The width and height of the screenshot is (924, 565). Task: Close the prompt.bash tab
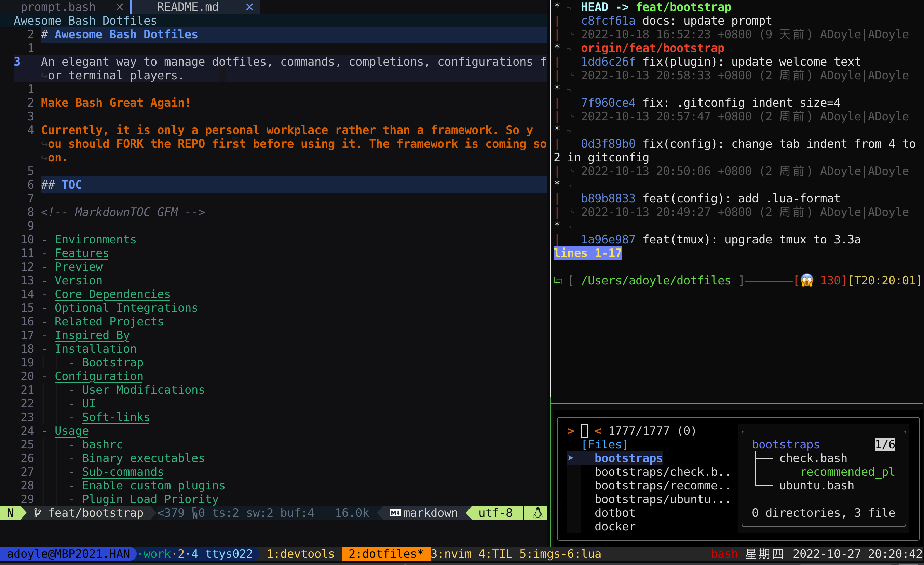click(x=119, y=7)
